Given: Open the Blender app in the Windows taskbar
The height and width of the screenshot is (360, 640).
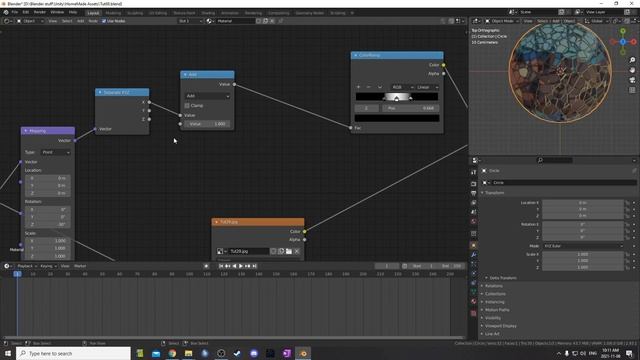Looking at the screenshot, I should [303, 353].
